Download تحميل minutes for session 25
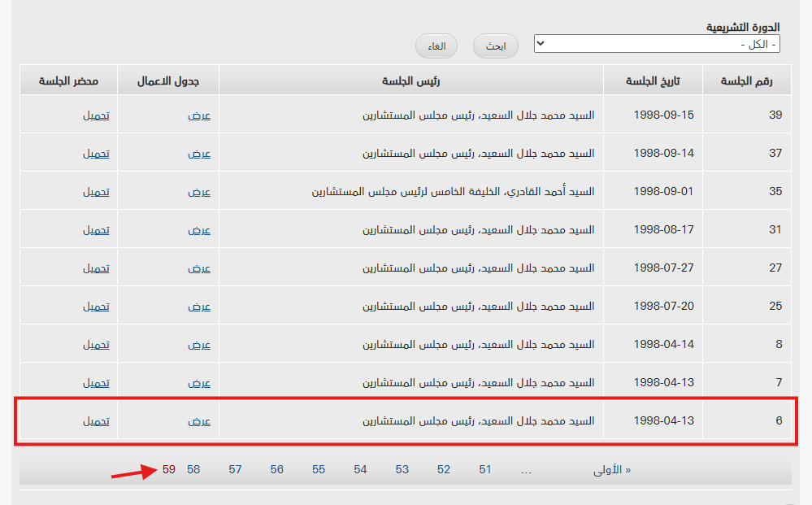This screenshot has height=505, width=812. [97, 307]
